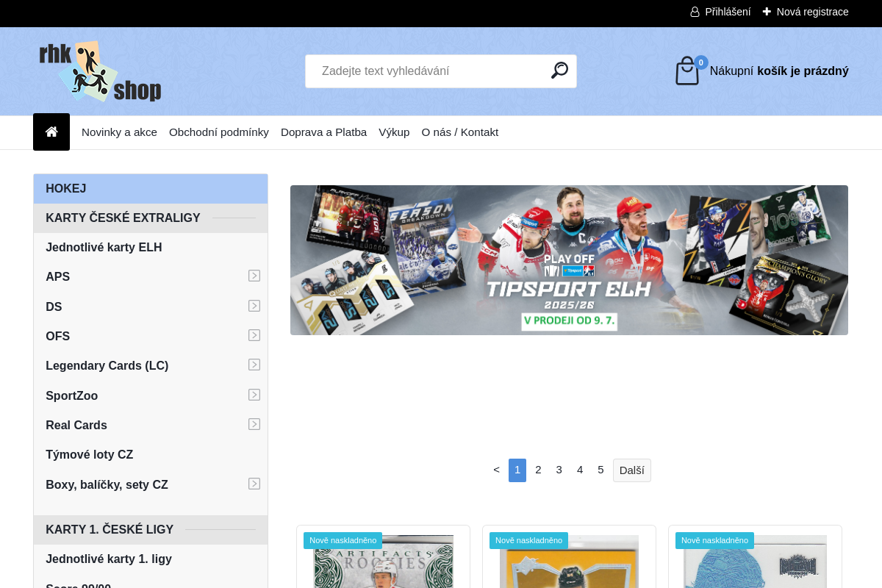Go to page 3 of products

point(559,470)
